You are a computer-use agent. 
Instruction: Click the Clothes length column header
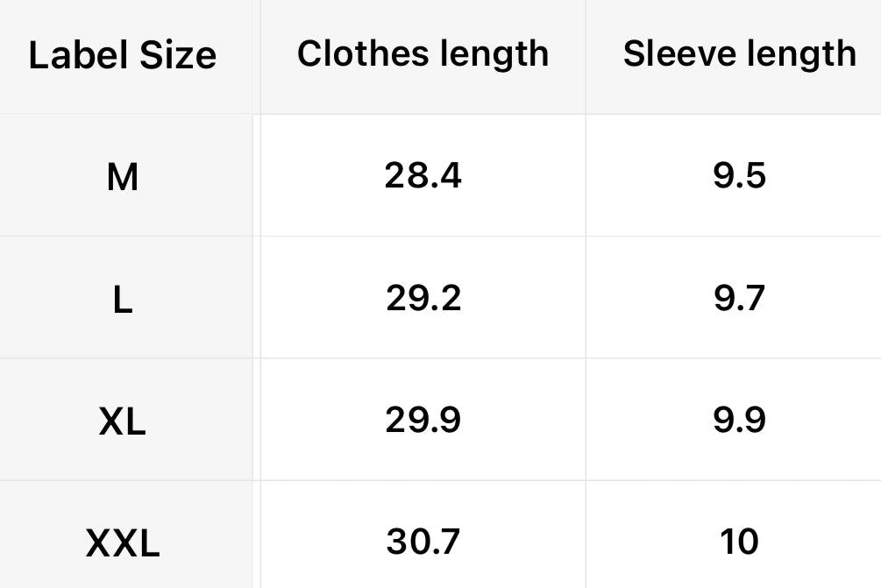click(x=423, y=53)
